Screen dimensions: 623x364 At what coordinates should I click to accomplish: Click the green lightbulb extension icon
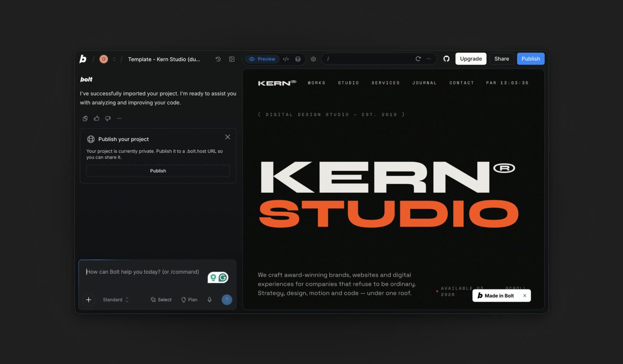[213, 277]
